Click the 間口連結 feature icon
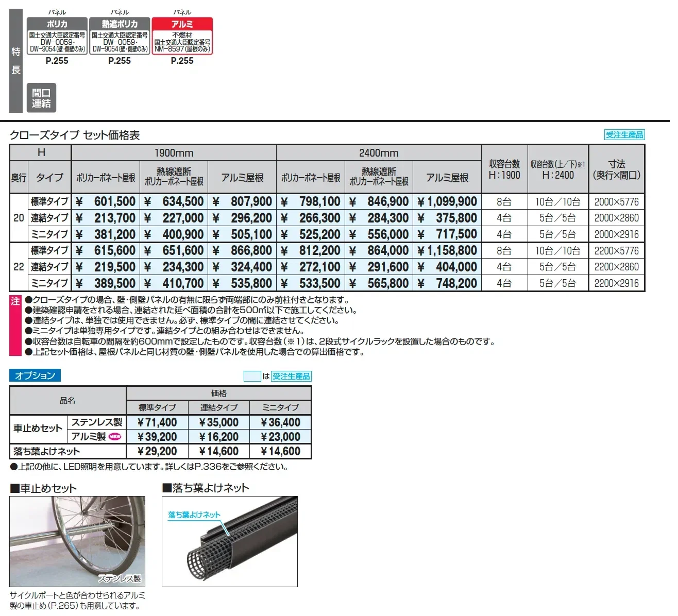Screen dimensions: 678x616 (41, 98)
